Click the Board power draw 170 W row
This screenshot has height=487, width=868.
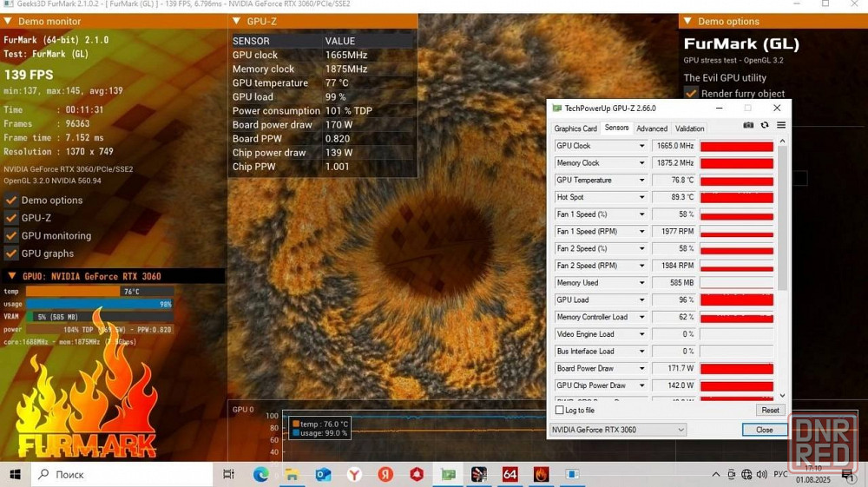(323, 125)
